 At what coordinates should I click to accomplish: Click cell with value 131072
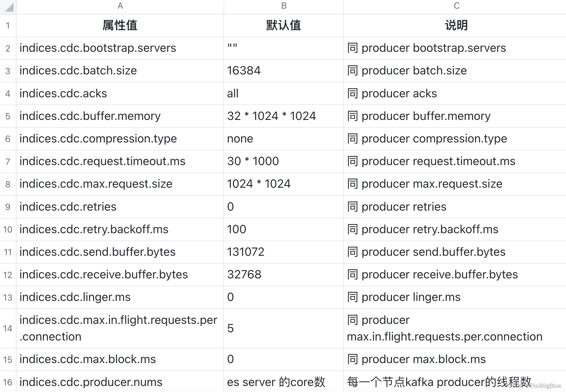tap(246, 252)
